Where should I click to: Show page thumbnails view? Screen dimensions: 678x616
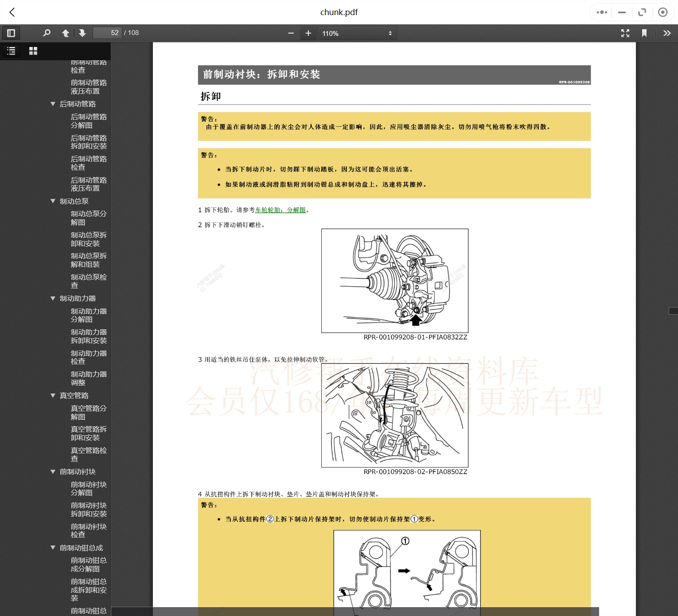[33, 51]
